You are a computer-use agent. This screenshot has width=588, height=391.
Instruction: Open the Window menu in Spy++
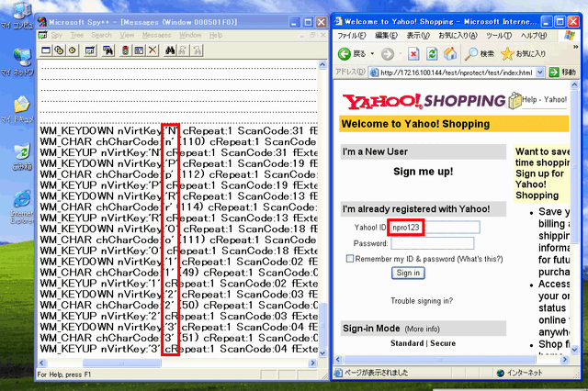pyautogui.click(x=190, y=35)
